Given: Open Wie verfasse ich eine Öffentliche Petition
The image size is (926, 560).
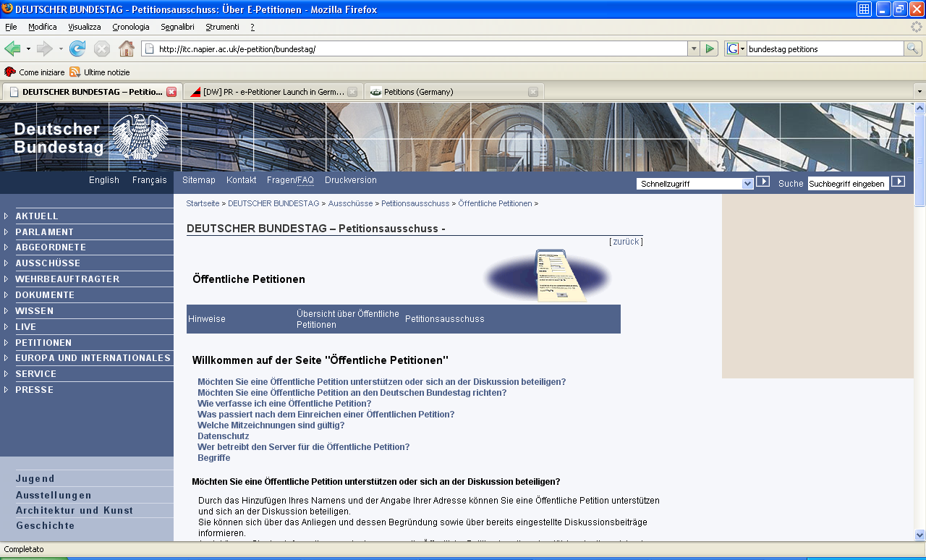Looking at the screenshot, I should (284, 404).
